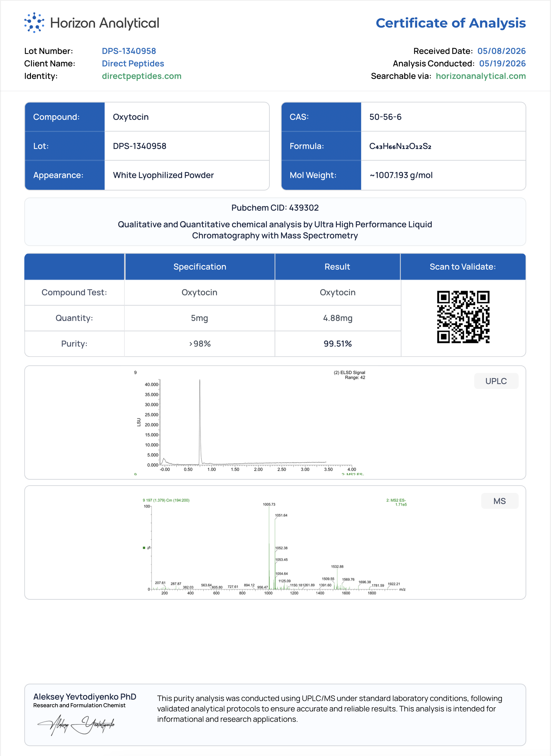Click the received date 05/08/2026
Viewport: 551px width, 756px height.
coord(501,51)
